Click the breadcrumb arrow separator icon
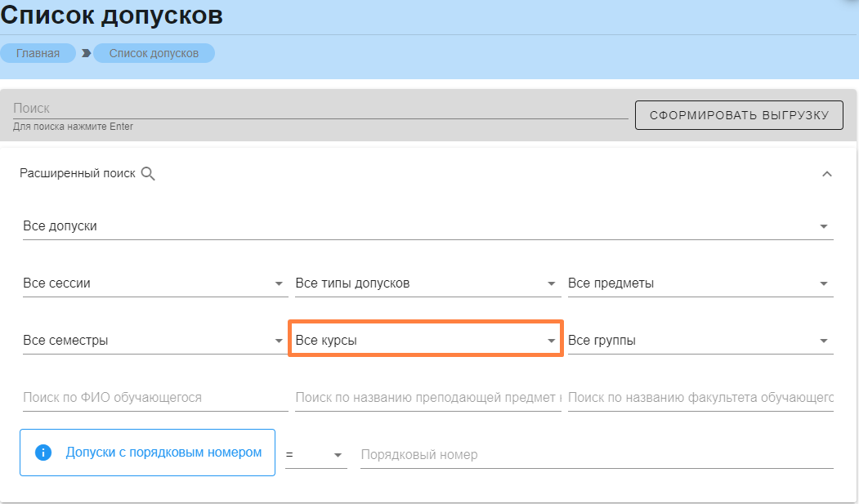This screenshot has height=504, width=859. tap(86, 54)
